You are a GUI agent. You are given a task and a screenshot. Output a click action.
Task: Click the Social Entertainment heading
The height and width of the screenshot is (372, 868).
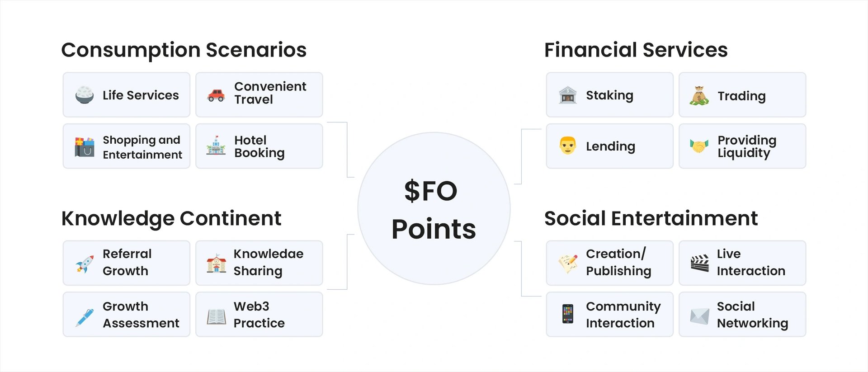click(651, 218)
